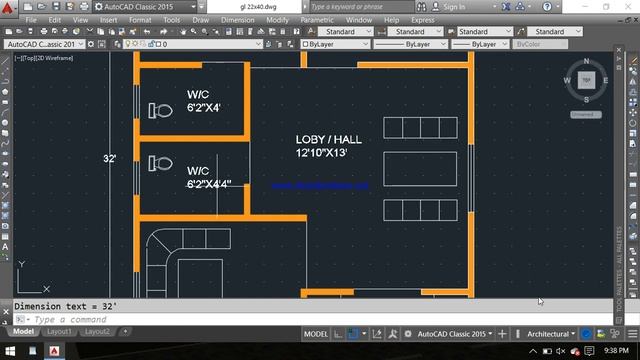Open the ByLayer linetype dropdown
The width and height of the screenshot is (640, 360).
click(410, 44)
